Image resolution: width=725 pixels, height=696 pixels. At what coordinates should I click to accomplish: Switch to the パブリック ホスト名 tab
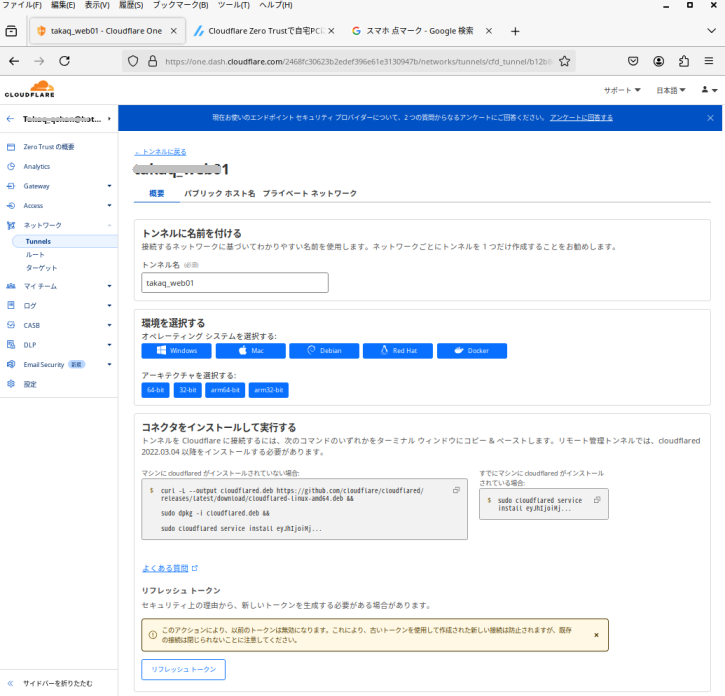pyautogui.click(x=220, y=193)
